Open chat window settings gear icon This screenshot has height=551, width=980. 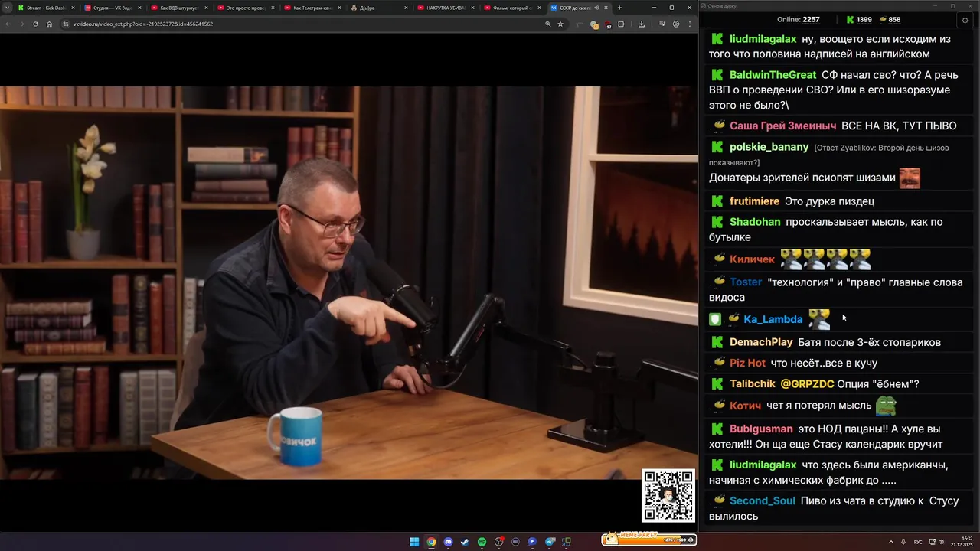[x=965, y=20]
